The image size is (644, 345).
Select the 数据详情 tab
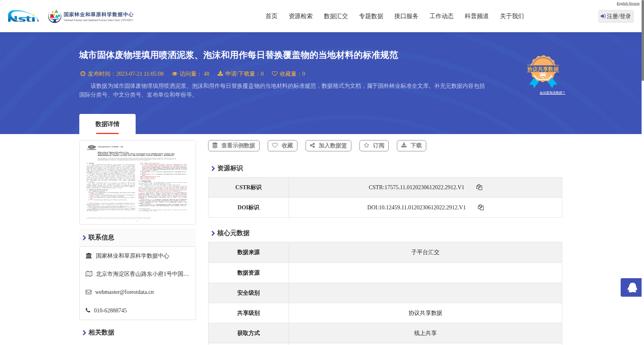[x=107, y=124]
